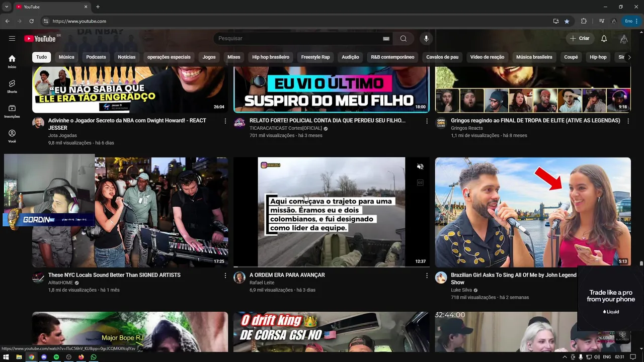Screen dimensions: 644x362
Task: View site information icon in address bar
Action: click(x=46, y=21)
